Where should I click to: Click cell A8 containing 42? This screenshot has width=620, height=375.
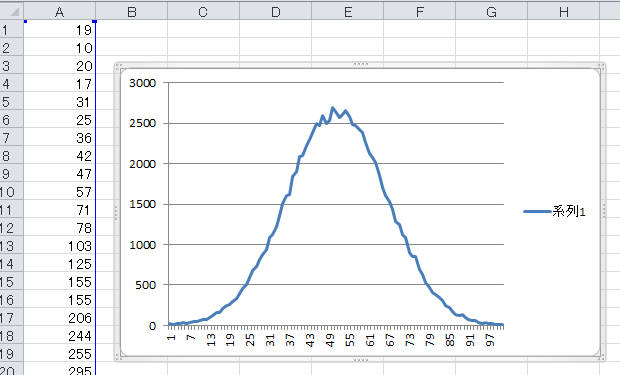[x=59, y=155]
